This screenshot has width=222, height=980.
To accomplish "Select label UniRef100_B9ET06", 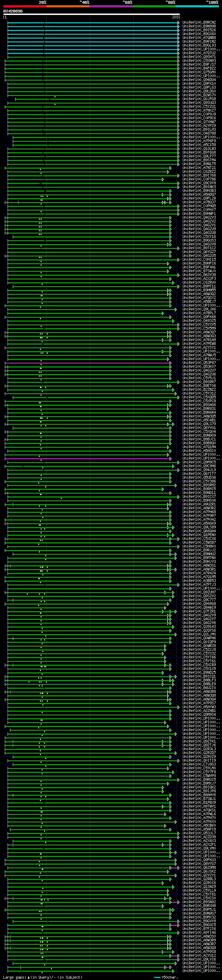I will pos(199,386).
